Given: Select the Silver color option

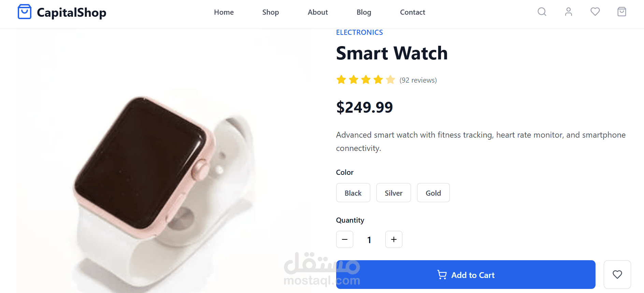Looking at the screenshot, I should point(393,193).
